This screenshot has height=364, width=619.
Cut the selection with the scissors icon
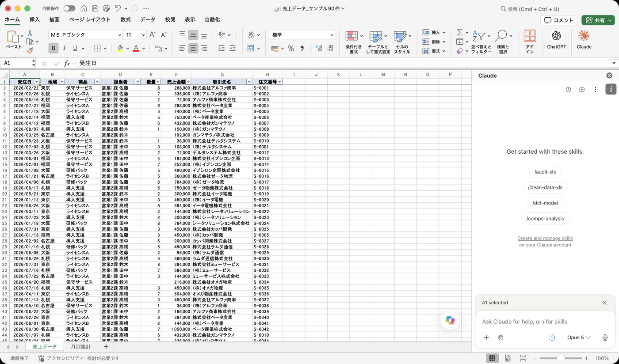pyautogui.click(x=30, y=33)
